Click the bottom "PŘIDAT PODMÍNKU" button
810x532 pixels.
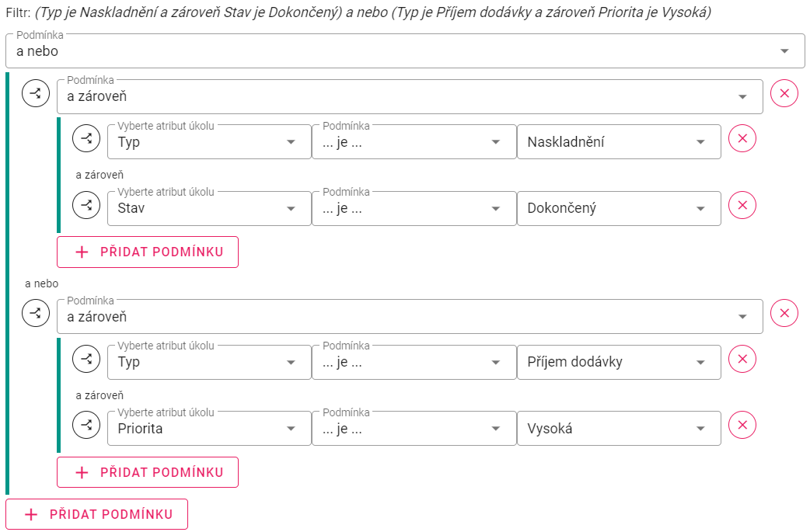click(96, 513)
